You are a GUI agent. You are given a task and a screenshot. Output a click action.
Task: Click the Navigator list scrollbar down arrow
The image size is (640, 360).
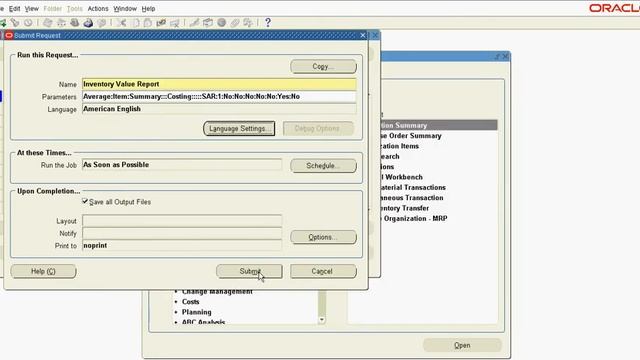[x=322, y=320]
